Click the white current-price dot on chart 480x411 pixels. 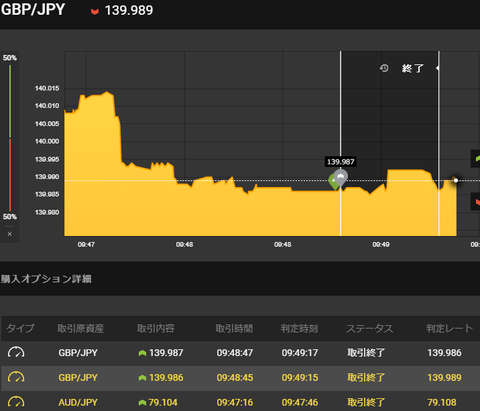point(456,180)
